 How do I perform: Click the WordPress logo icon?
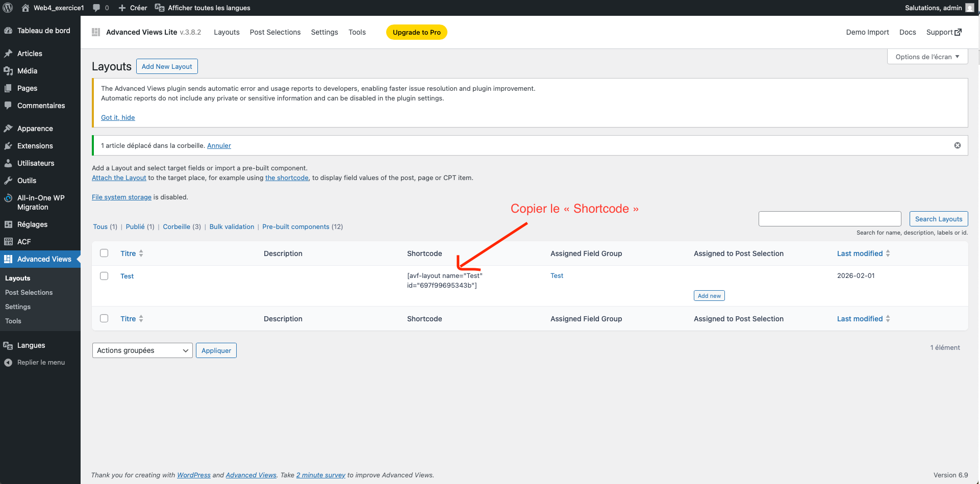coord(8,8)
